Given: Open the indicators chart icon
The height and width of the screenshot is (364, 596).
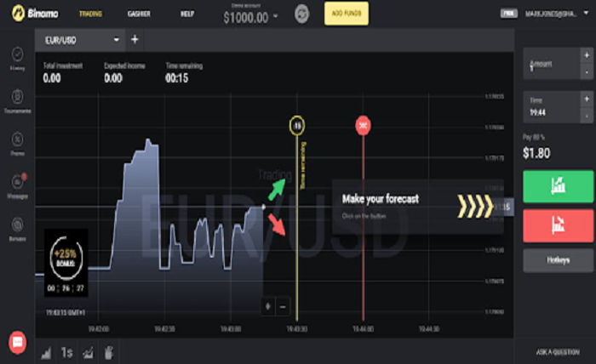Looking at the screenshot, I should (x=88, y=353).
